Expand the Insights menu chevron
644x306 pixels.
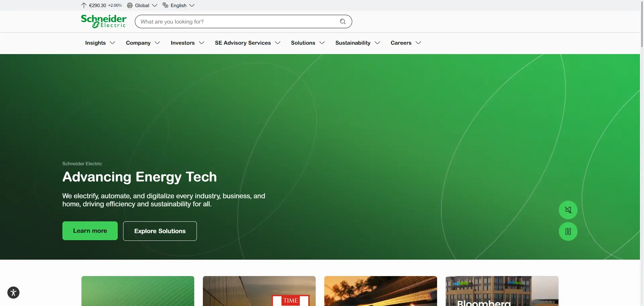click(x=113, y=43)
